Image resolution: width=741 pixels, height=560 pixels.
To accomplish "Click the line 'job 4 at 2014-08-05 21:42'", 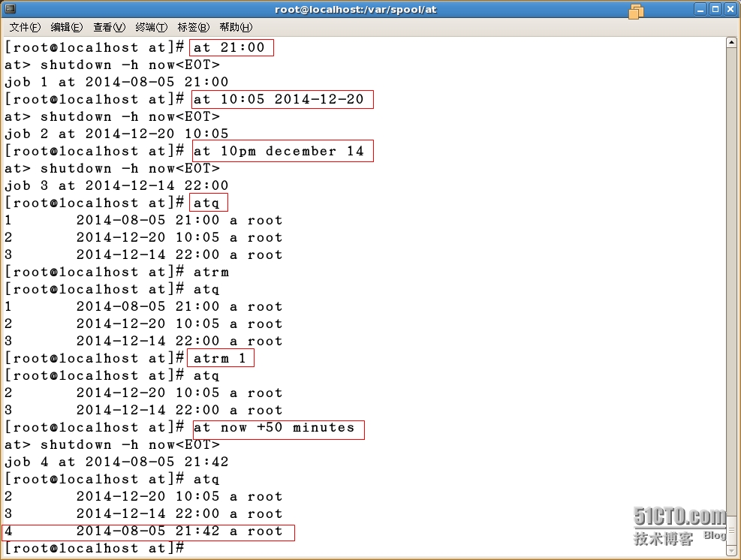I will [x=116, y=462].
